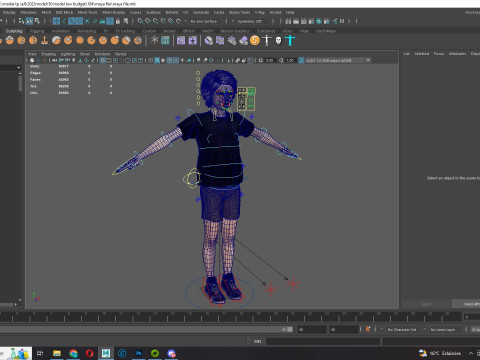Click the range slider handle at its end
The width and height of the screenshot is (480, 360).
(290, 329)
